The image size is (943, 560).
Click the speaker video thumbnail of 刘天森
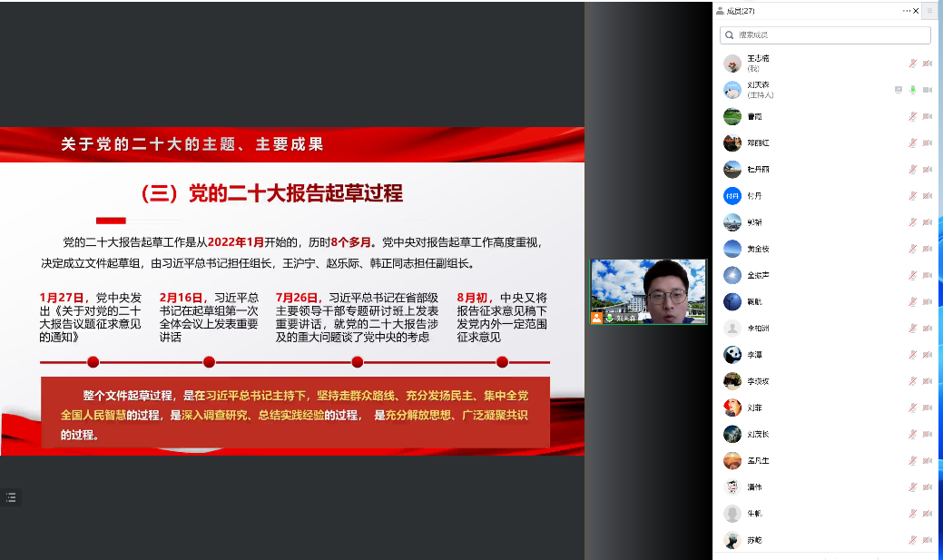click(648, 291)
